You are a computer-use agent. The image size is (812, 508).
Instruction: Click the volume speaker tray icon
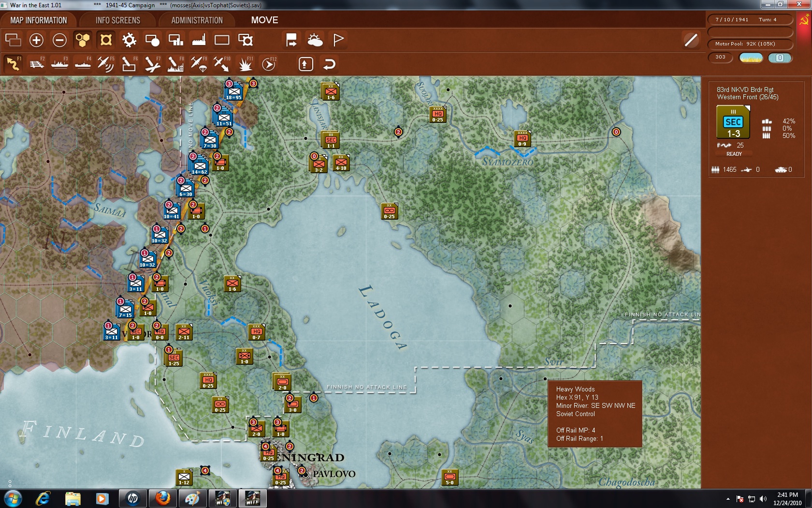click(x=763, y=499)
